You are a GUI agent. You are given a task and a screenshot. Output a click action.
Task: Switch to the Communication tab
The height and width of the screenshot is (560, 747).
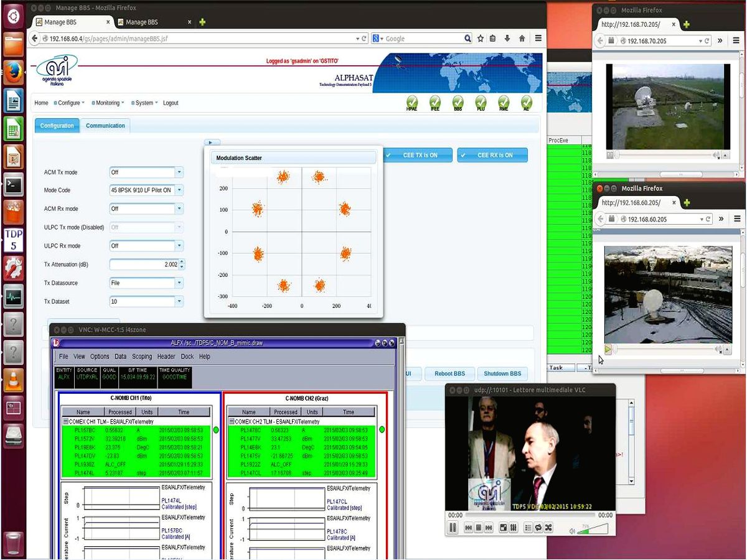(x=105, y=126)
